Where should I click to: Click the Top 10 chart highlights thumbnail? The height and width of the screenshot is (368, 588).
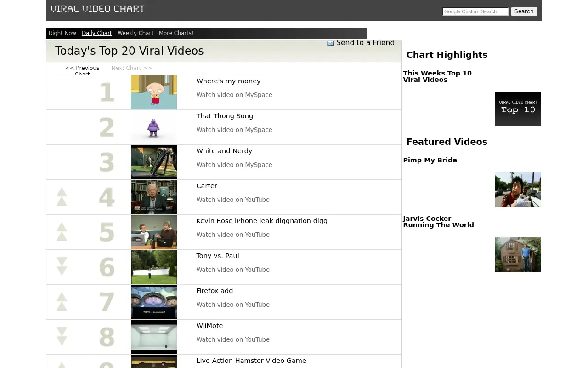tap(518, 109)
